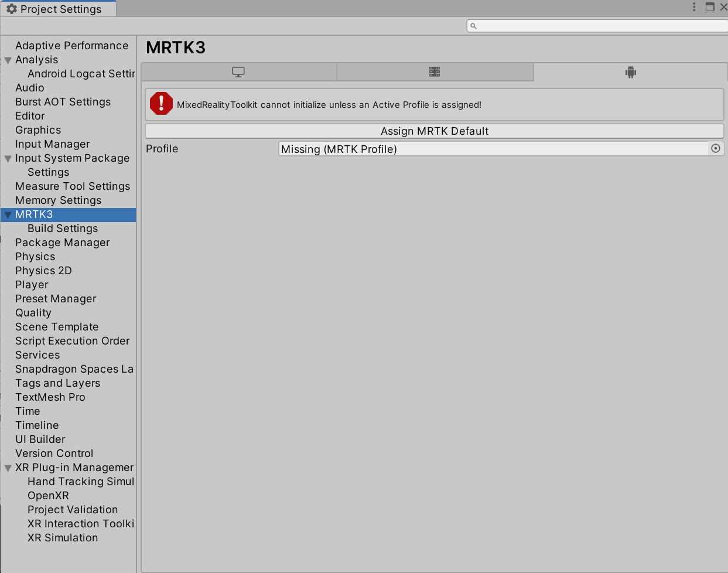Open the object picker for Profile field
The width and height of the screenshot is (728, 573).
716,149
